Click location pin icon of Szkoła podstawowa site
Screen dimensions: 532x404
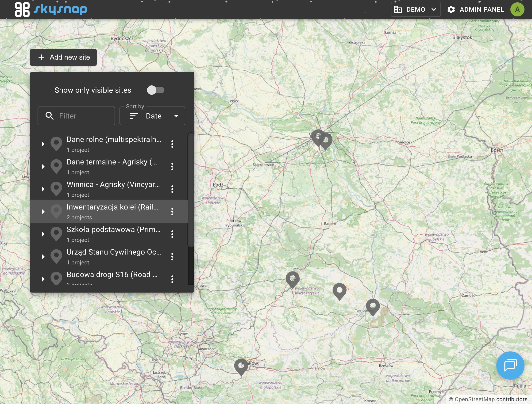click(56, 234)
